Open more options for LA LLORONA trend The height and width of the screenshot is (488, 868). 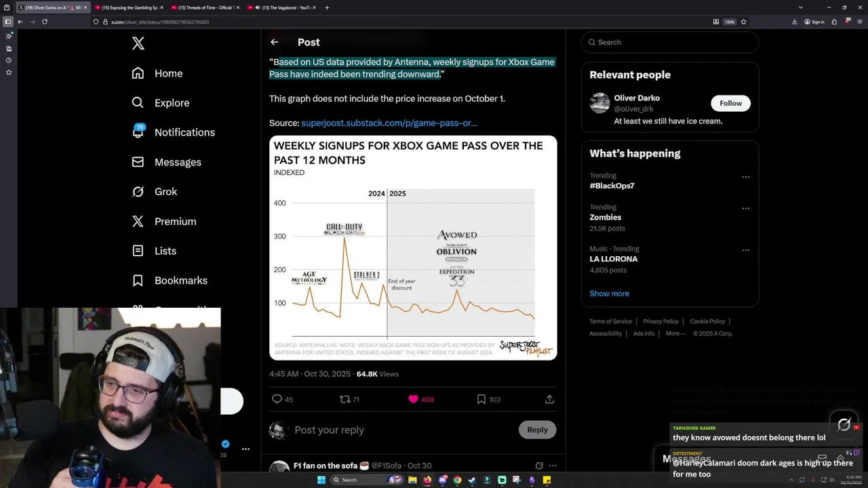746,250
